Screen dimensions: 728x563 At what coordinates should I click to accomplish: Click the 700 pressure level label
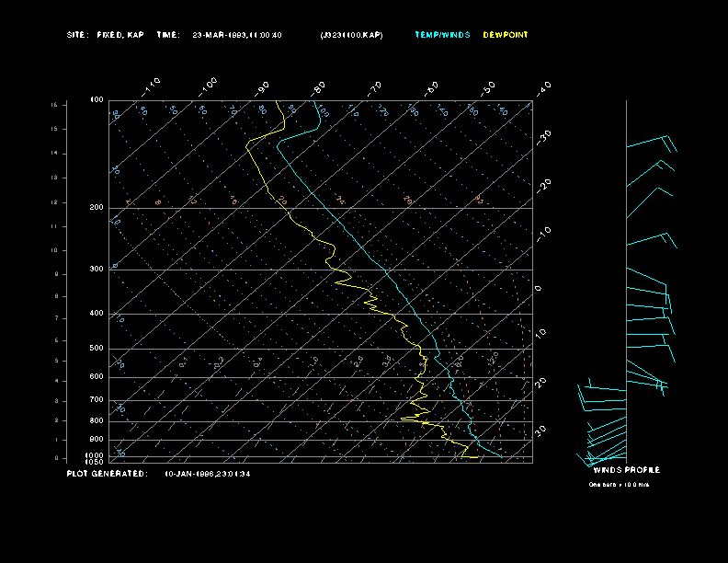coord(97,400)
